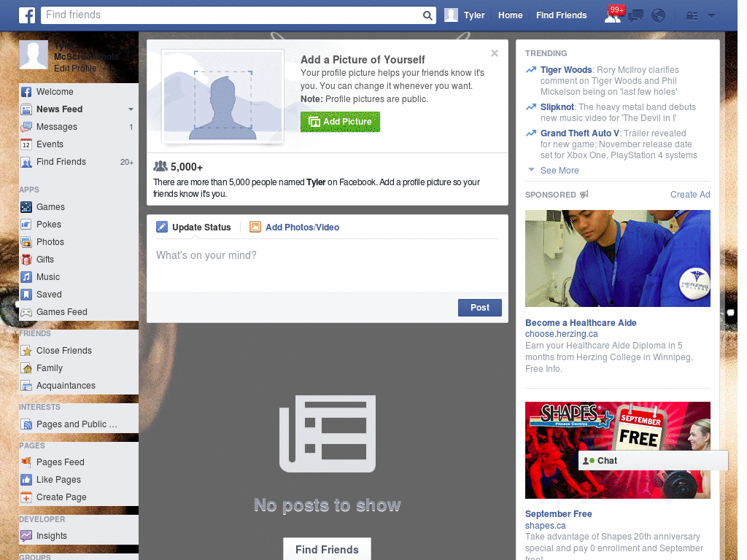
Task: Click the Shapes fitness ad image
Action: point(617,450)
